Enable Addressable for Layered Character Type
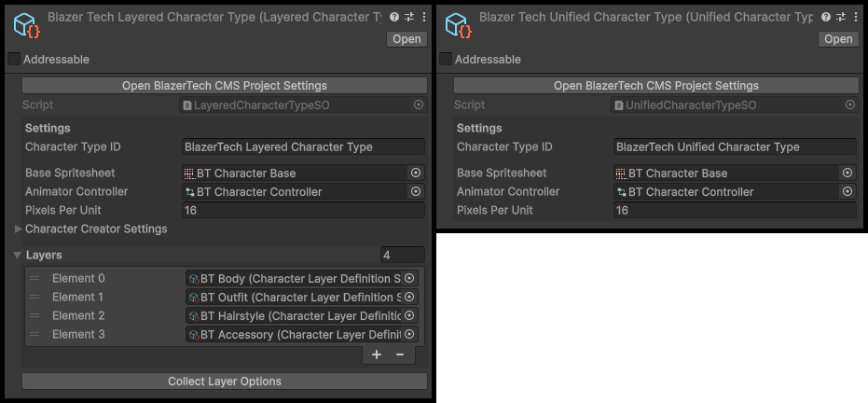This screenshot has width=868, height=403. point(14,59)
